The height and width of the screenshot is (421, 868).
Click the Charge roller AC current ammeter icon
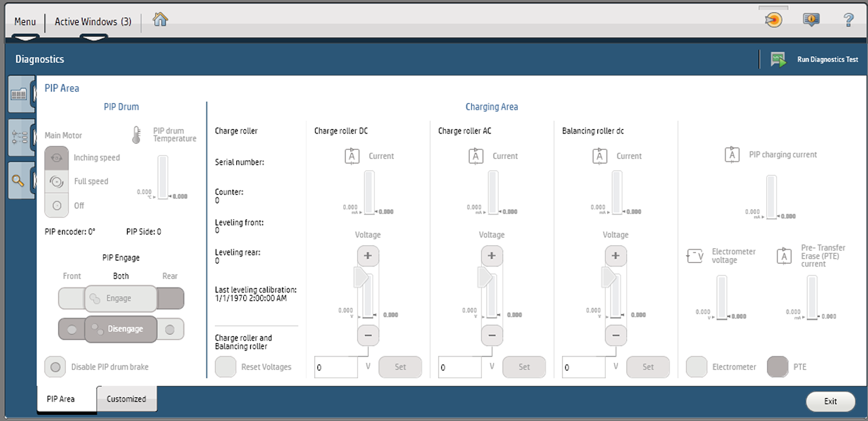tap(476, 156)
